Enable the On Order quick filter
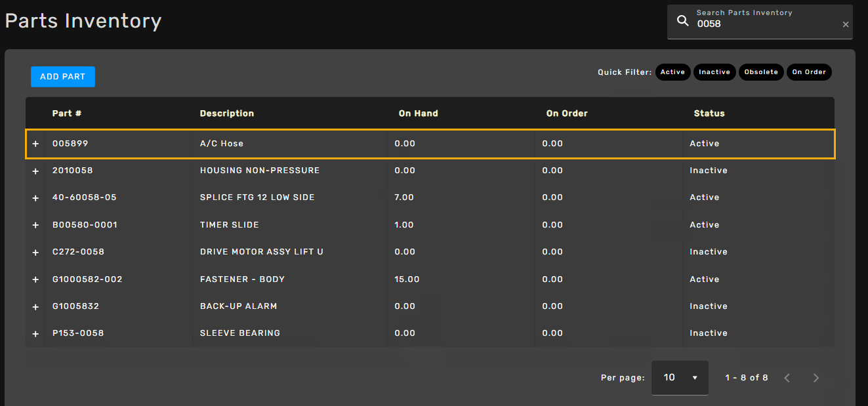 pyautogui.click(x=809, y=72)
